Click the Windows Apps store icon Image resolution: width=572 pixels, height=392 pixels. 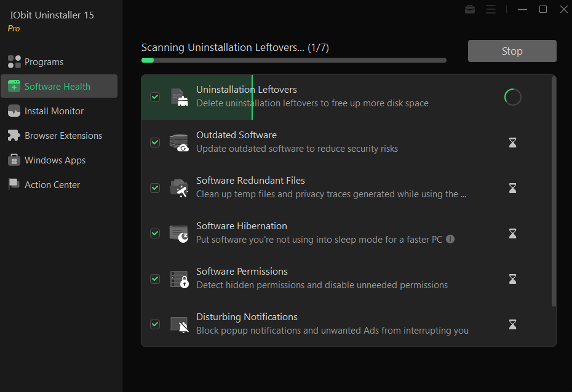(x=14, y=160)
